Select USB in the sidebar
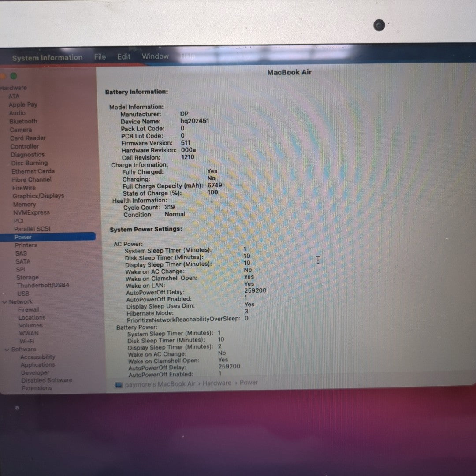The width and height of the screenshot is (476, 476). (23, 294)
